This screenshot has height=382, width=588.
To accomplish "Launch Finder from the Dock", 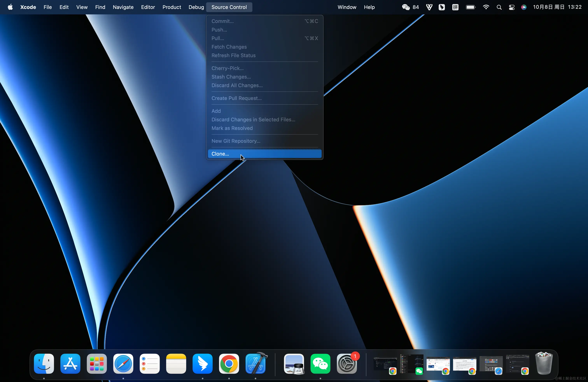I will 44,364.
